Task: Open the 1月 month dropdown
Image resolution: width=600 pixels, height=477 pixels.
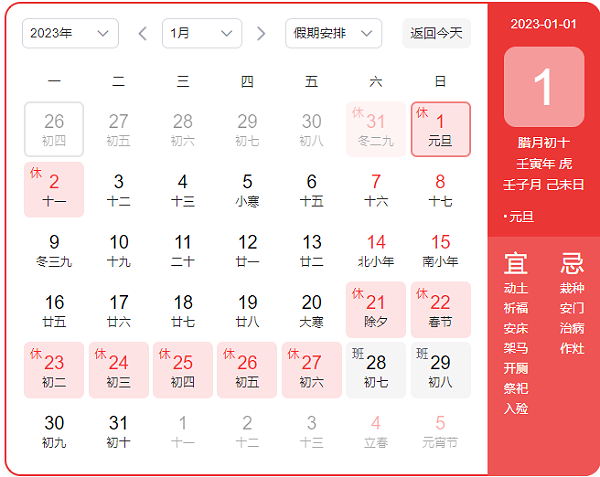Action: tap(201, 33)
